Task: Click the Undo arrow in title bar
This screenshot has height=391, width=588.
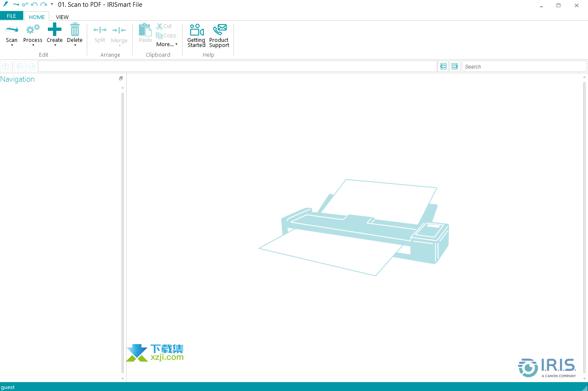Action: coord(34,4)
